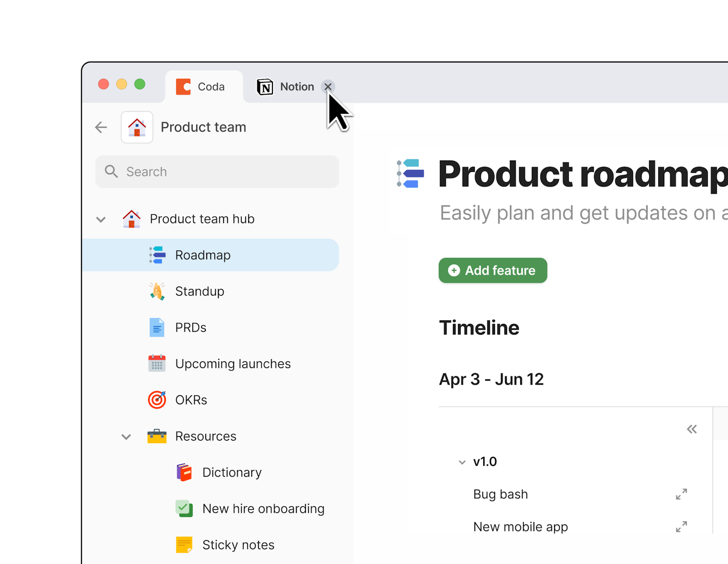Open the Upcoming launches calendar icon
Screen dimensions: 728x564
coord(157,363)
